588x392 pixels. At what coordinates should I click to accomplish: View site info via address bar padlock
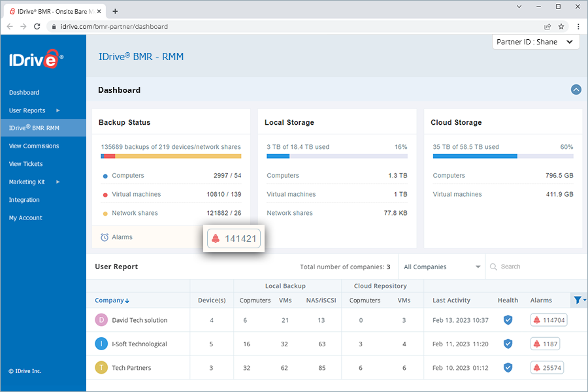tap(54, 27)
